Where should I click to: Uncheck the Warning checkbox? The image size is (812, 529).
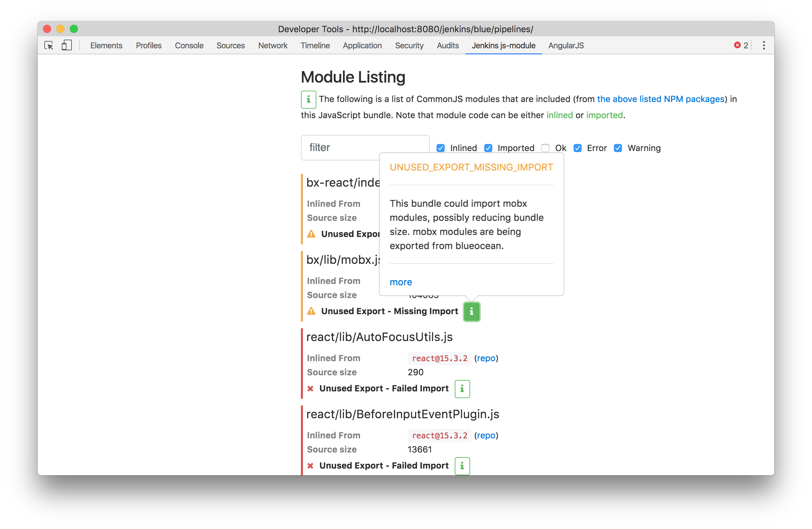618,148
